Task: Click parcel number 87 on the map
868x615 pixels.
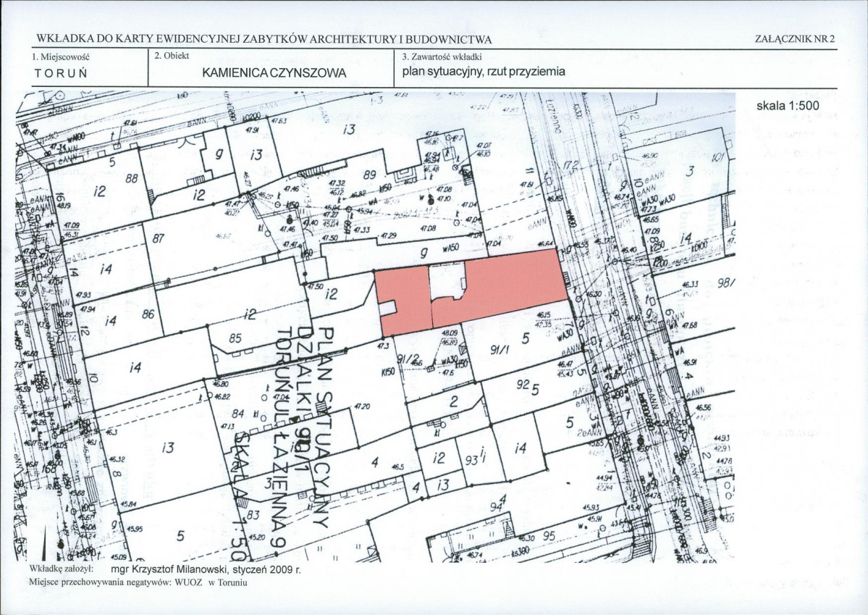Action: [161, 238]
